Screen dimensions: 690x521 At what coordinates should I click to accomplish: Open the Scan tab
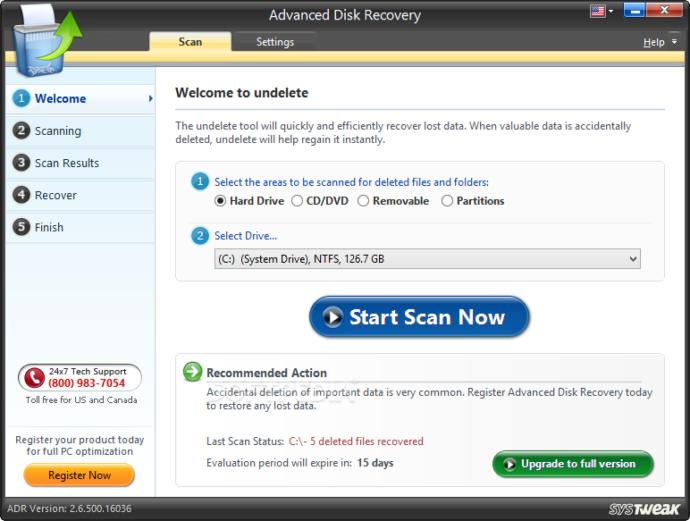coord(190,42)
